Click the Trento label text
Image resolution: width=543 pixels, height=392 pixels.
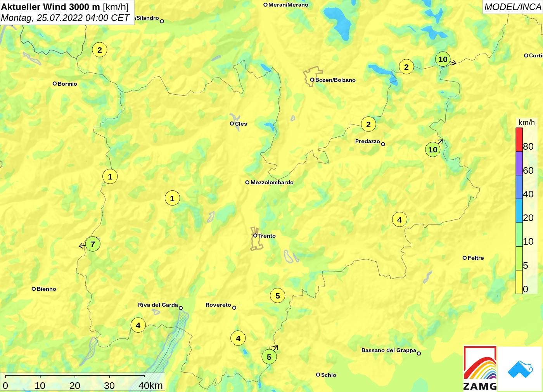coord(267,236)
